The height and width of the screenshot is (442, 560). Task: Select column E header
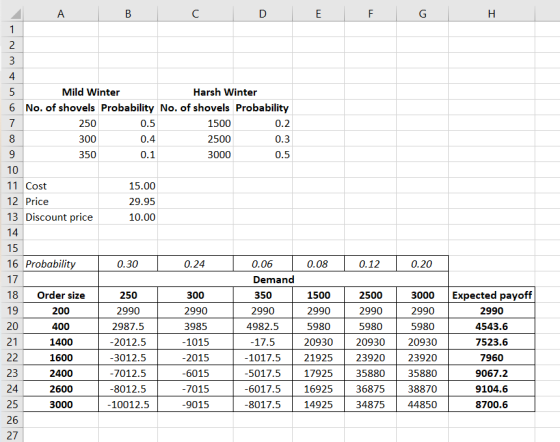click(x=318, y=14)
